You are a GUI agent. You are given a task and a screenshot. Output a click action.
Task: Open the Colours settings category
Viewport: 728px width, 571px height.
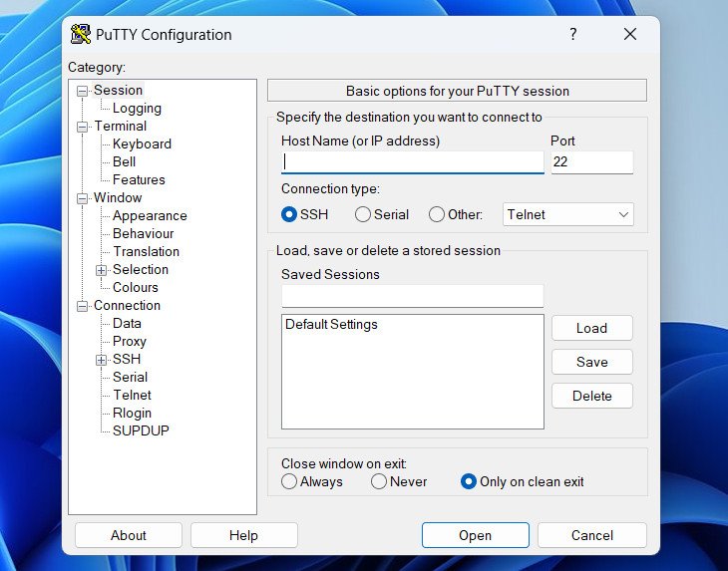click(x=135, y=288)
